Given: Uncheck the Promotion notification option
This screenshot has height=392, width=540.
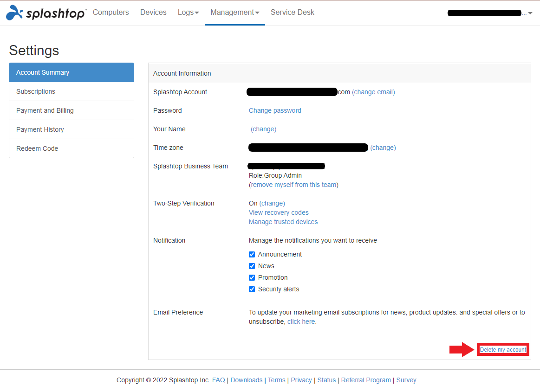Looking at the screenshot, I should 252,277.
